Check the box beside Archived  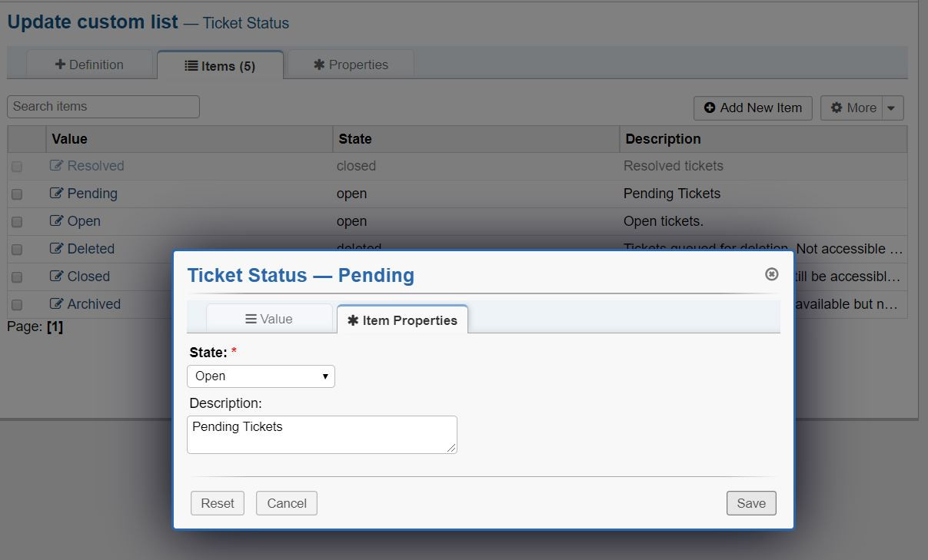point(17,305)
